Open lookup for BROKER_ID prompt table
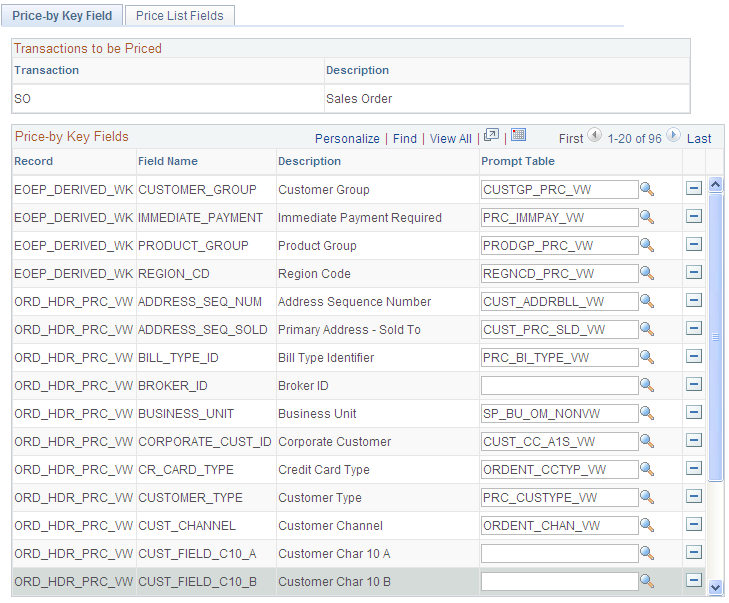Image resolution: width=729 pixels, height=603 pixels. click(x=647, y=385)
